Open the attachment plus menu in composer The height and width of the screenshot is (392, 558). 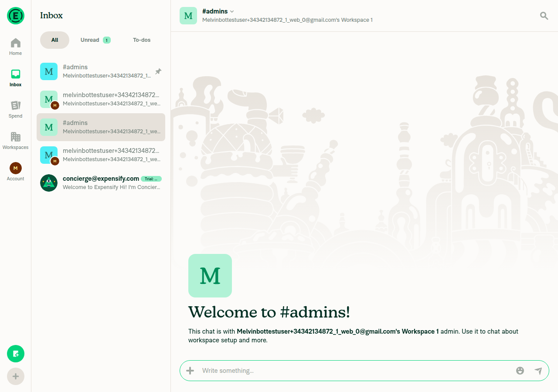click(190, 371)
